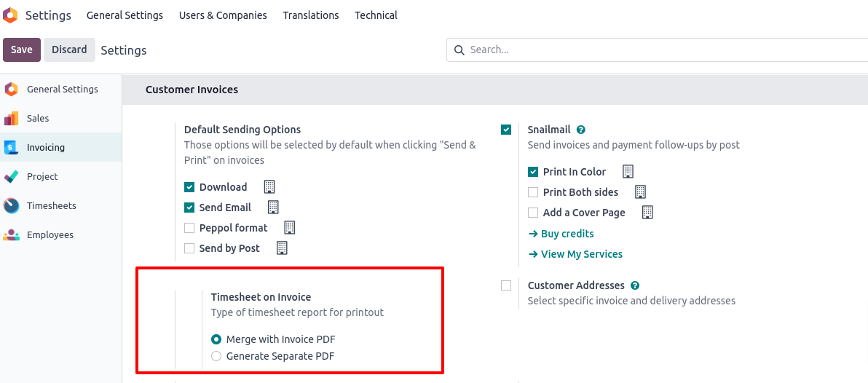
Task: Enable the Peppol format checkbox
Action: [189, 228]
